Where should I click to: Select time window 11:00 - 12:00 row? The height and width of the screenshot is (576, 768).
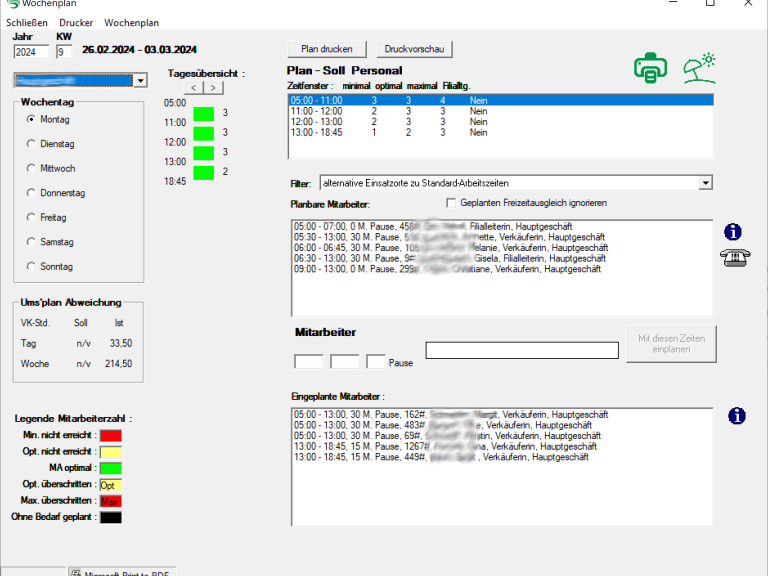(x=501, y=111)
